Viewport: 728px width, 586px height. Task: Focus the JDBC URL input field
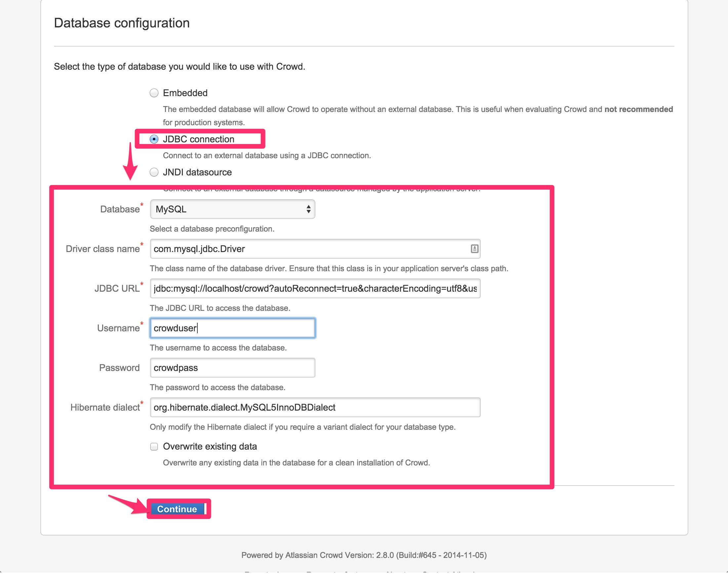point(315,288)
